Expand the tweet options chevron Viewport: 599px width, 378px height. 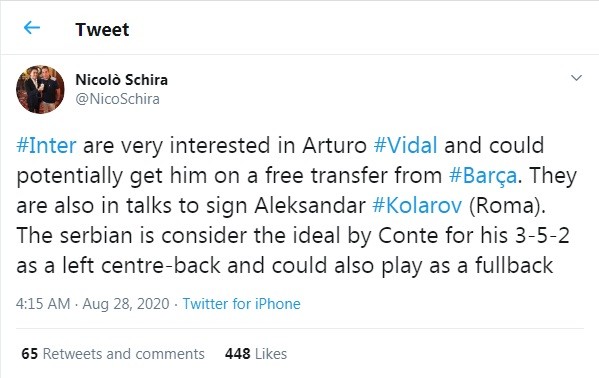click(x=576, y=78)
